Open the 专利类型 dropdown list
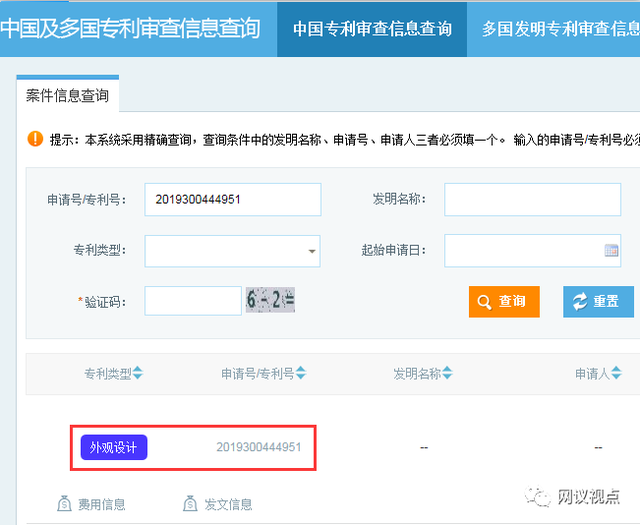The height and width of the screenshot is (525, 640). point(312,251)
